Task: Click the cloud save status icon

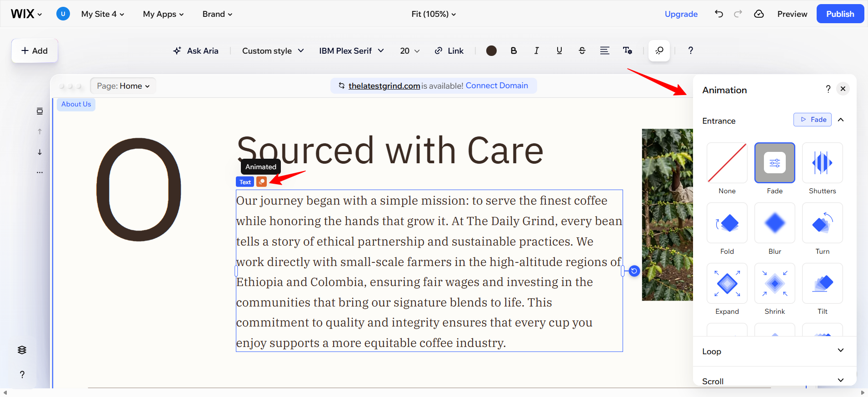Action: [759, 14]
